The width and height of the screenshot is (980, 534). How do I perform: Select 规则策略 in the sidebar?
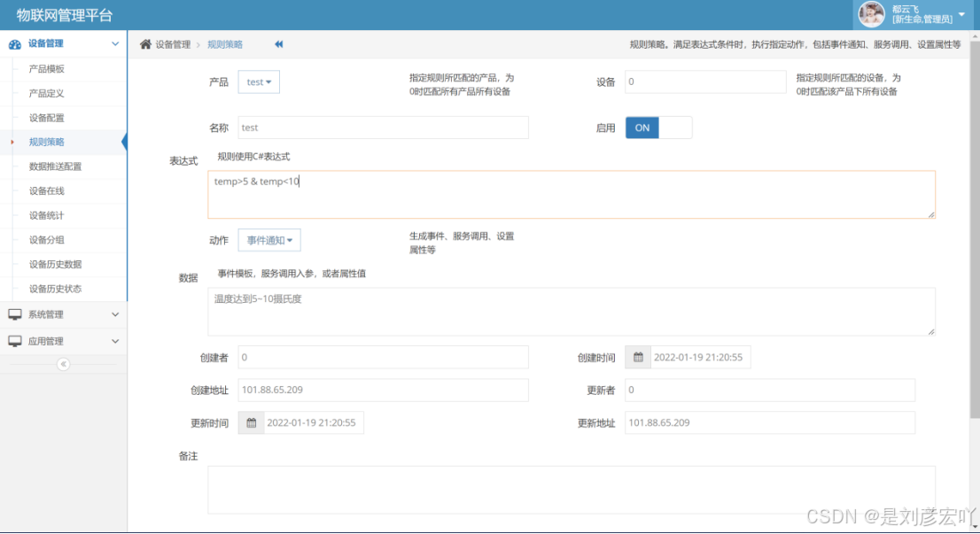[47, 142]
